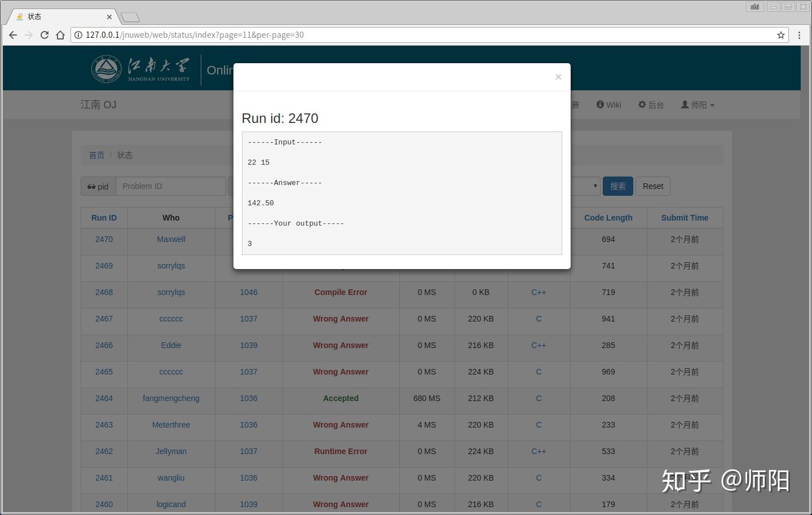812x515 pixels.
Task: Open user Meterthree's profile
Action: pos(171,425)
